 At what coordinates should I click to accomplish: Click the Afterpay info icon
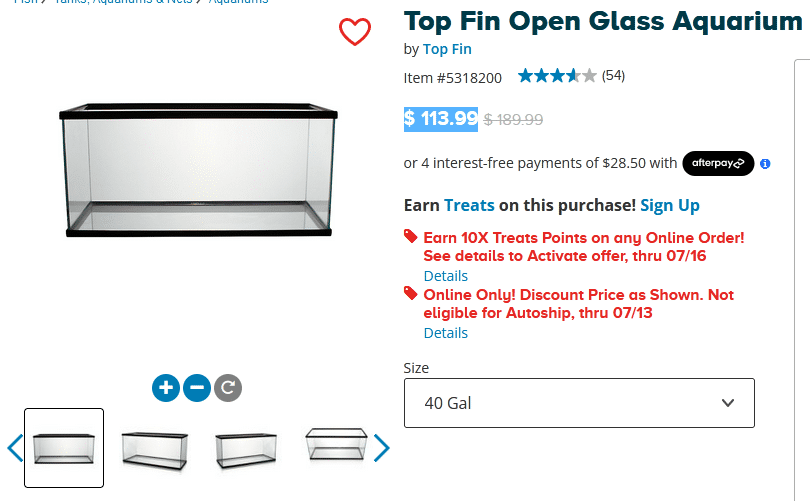pyautogui.click(x=765, y=163)
